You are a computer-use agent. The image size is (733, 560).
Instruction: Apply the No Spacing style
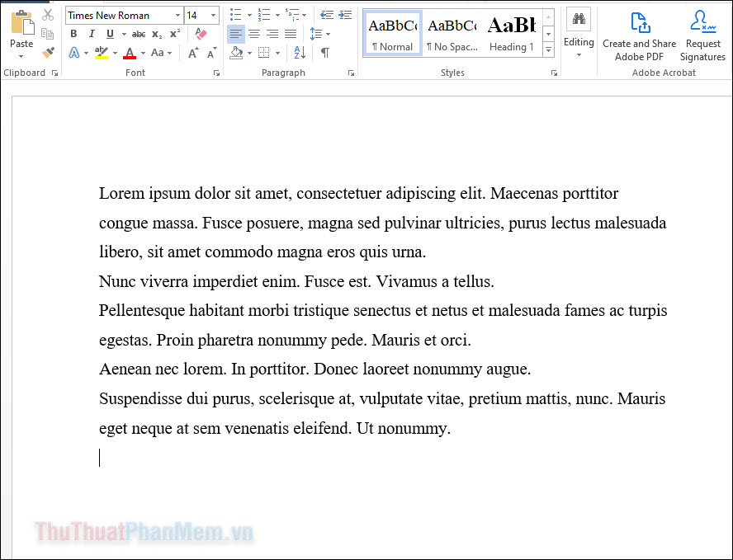tap(452, 34)
